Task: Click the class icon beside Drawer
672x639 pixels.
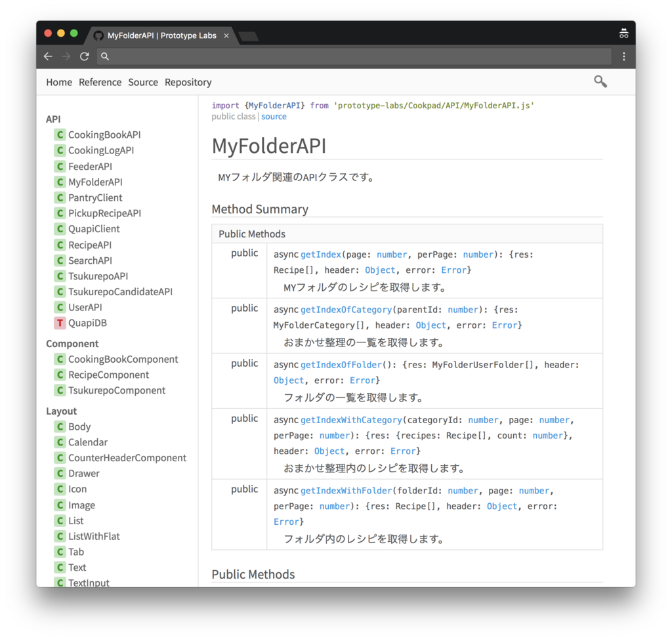Action: click(x=60, y=473)
